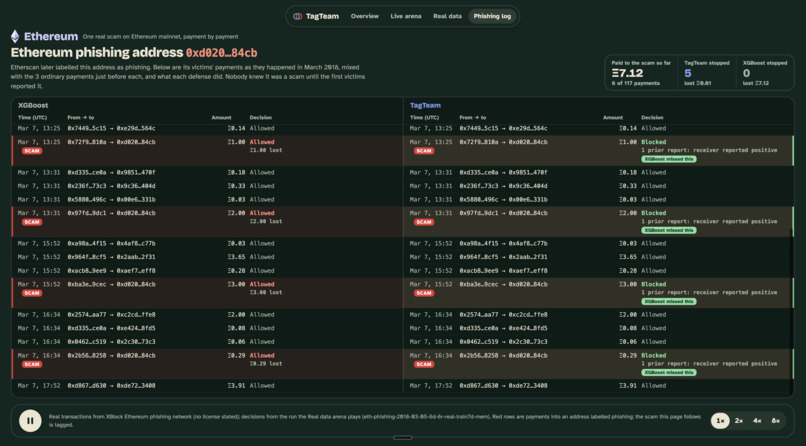Click TagTeam SCAM badge for Mar 7, 13:31

424,222
